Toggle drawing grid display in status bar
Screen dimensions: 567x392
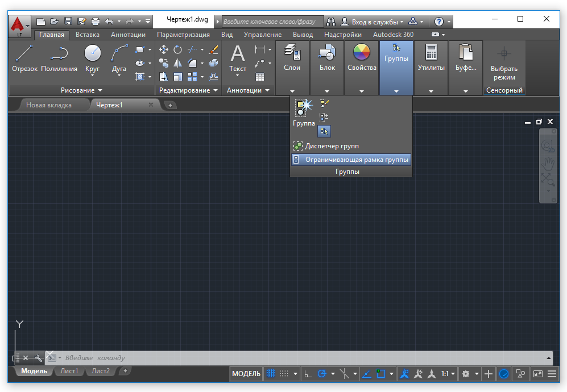(x=271, y=374)
